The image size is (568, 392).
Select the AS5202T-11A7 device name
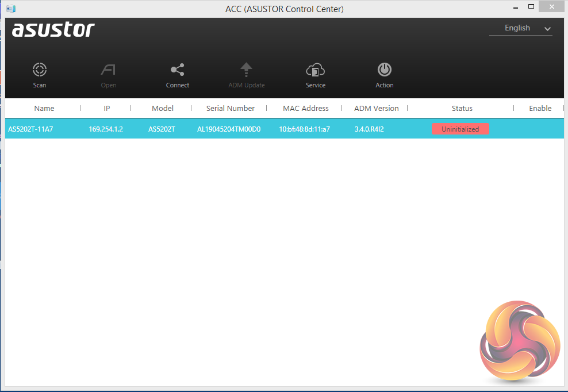30,129
